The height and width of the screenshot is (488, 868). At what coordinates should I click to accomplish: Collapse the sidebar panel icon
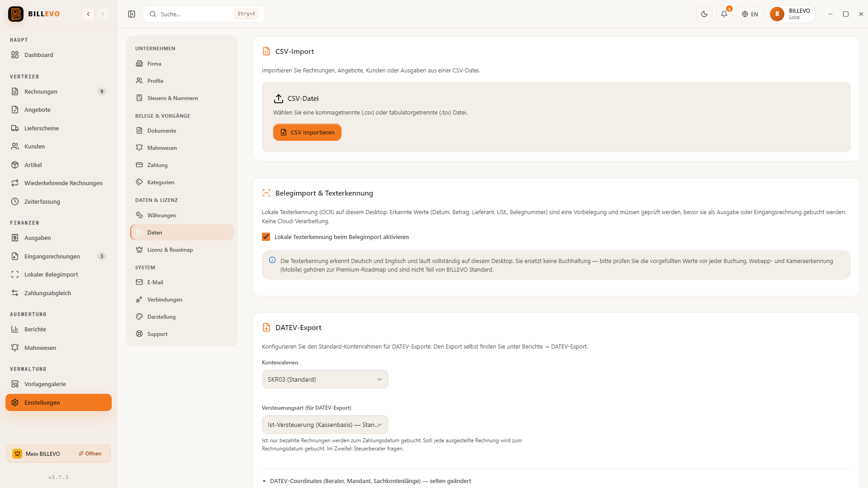point(132,14)
